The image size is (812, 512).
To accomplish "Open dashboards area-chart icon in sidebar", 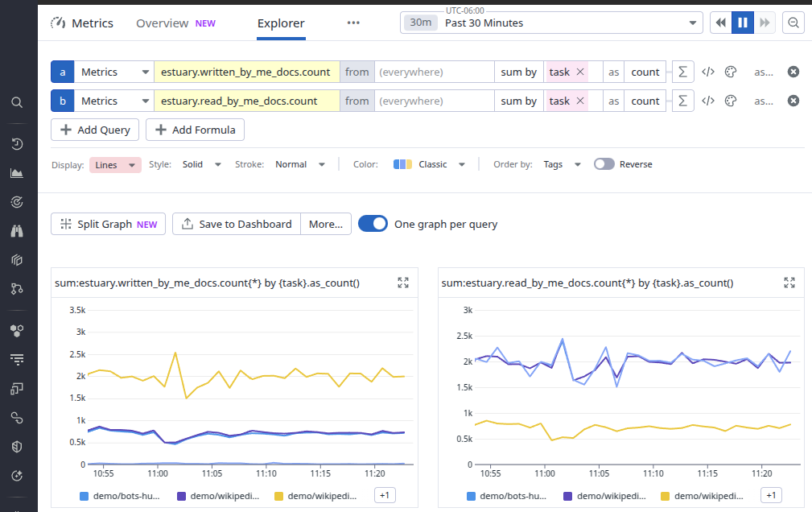I will point(17,173).
